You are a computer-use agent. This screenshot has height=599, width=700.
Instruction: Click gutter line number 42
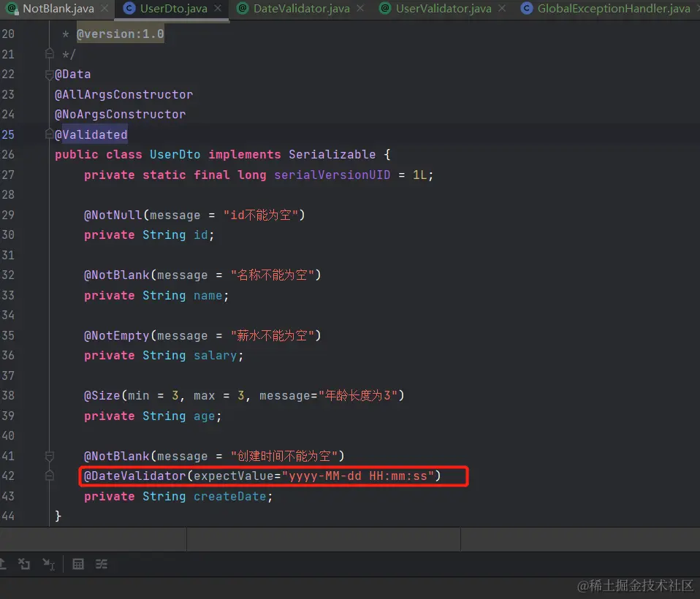(8, 476)
